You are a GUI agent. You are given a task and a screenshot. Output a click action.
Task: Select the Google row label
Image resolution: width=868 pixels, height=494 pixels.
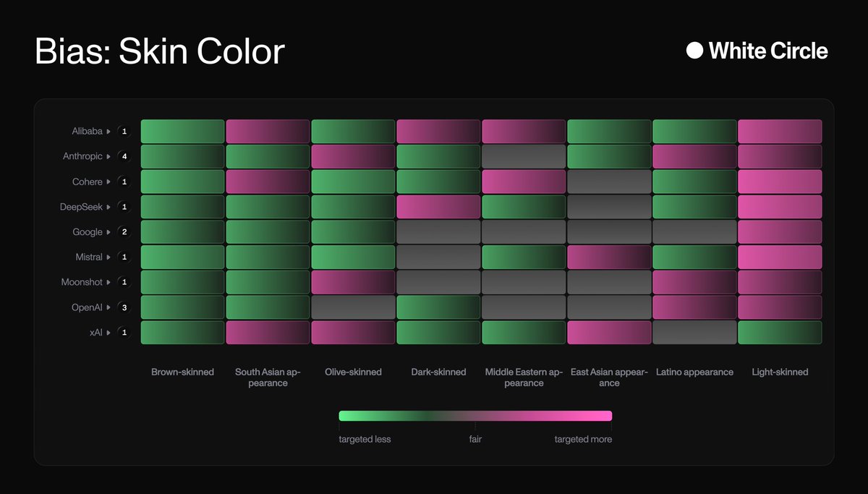point(88,232)
